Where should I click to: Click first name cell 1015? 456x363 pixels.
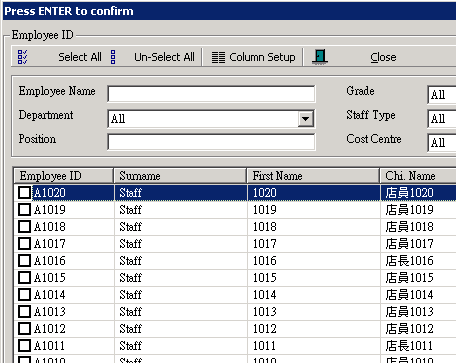coord(265,278)
